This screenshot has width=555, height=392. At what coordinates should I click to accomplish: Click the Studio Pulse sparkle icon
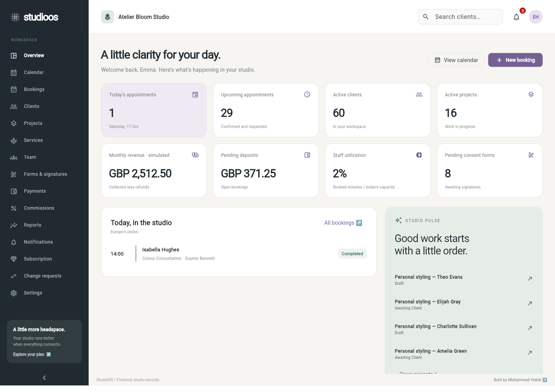pos(399,220)
